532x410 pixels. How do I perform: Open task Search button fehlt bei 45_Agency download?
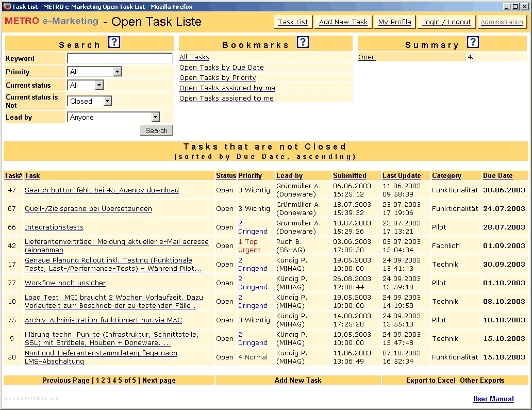(102, 190)
